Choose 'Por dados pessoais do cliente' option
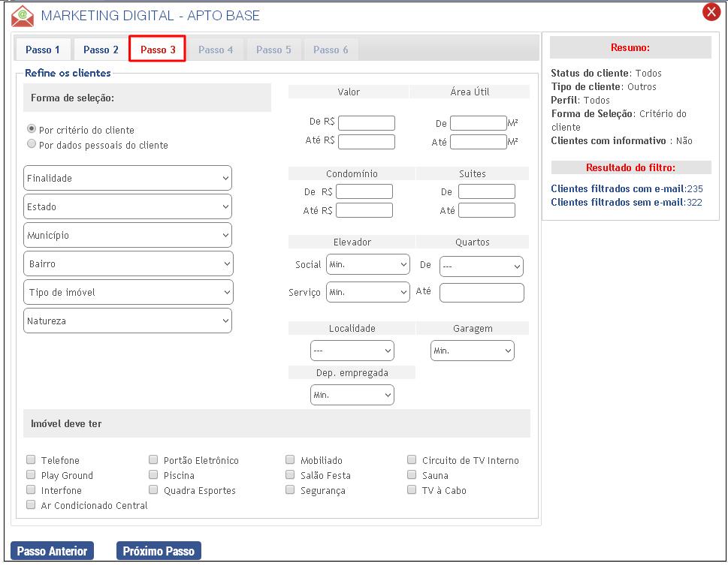This screenshot has height=566, width=728. [x=32, y=143]
